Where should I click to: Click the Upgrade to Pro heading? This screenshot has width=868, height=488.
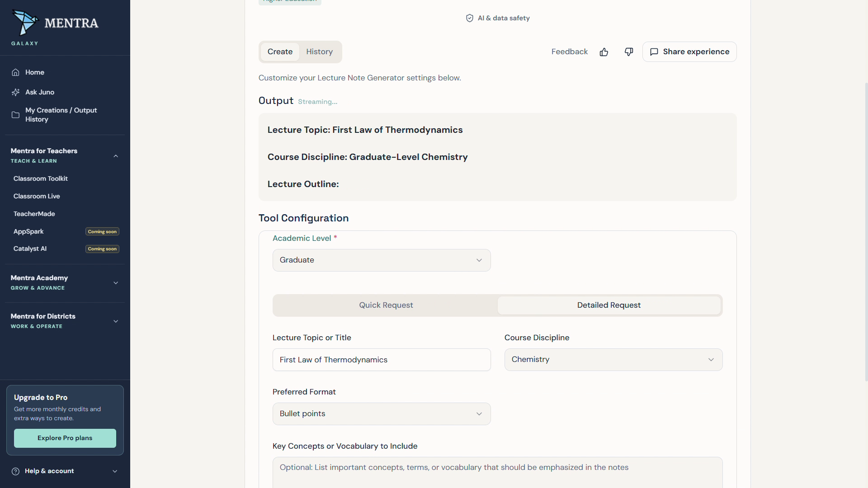tap(41, 398)
